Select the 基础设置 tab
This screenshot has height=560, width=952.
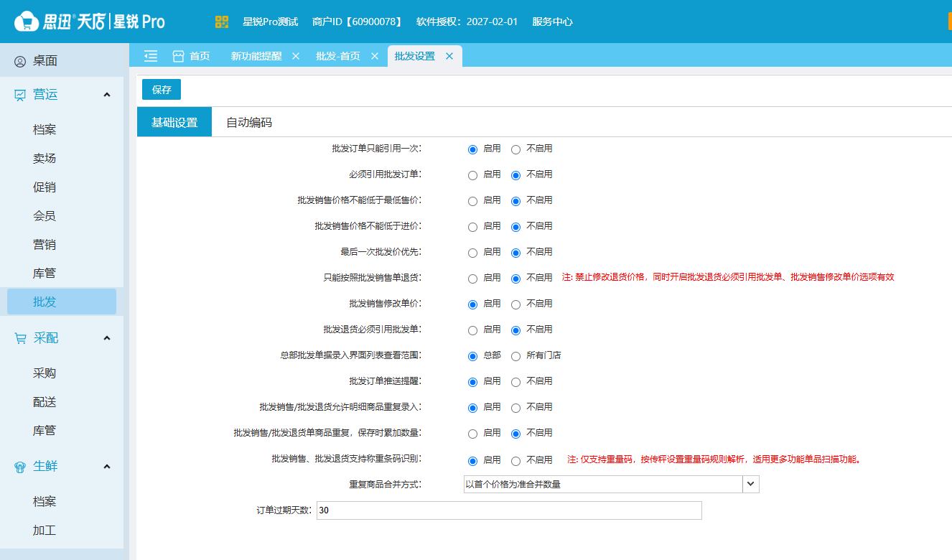174,122
